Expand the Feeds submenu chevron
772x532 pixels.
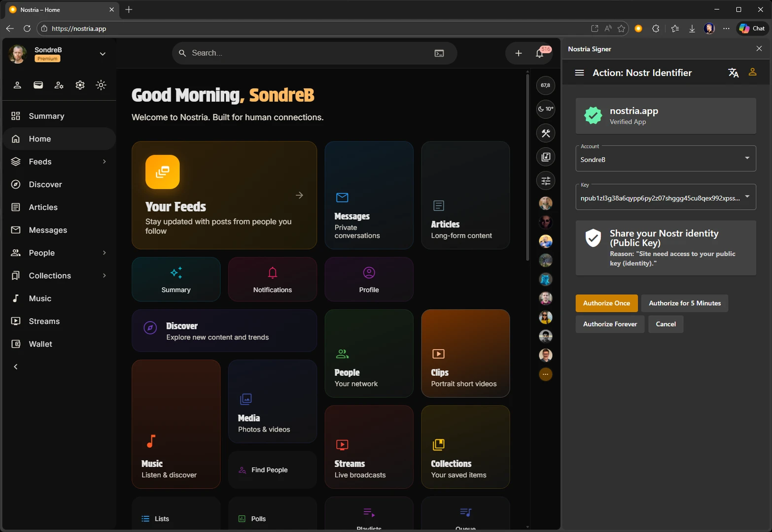click(x=104, y=162)
